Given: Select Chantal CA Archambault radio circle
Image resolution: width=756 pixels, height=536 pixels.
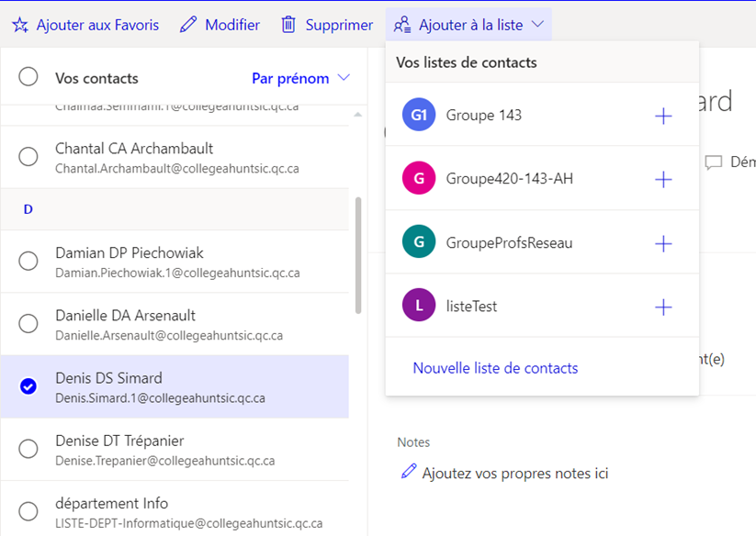Looking at the screenshot, I should click(x=28, y=157).
